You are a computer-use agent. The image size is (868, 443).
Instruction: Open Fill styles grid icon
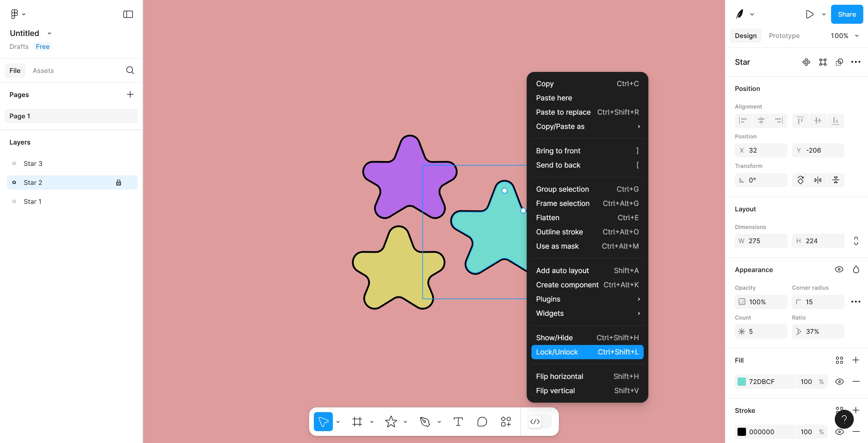(840, 360)
